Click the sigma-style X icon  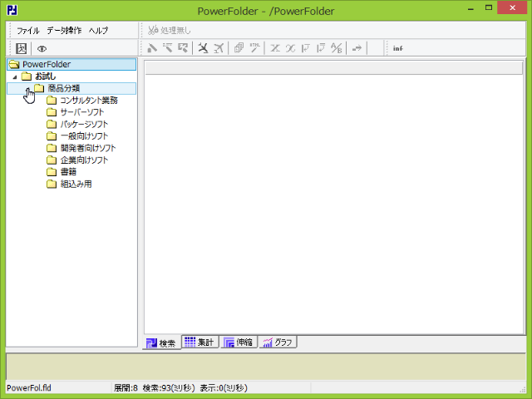275,48
